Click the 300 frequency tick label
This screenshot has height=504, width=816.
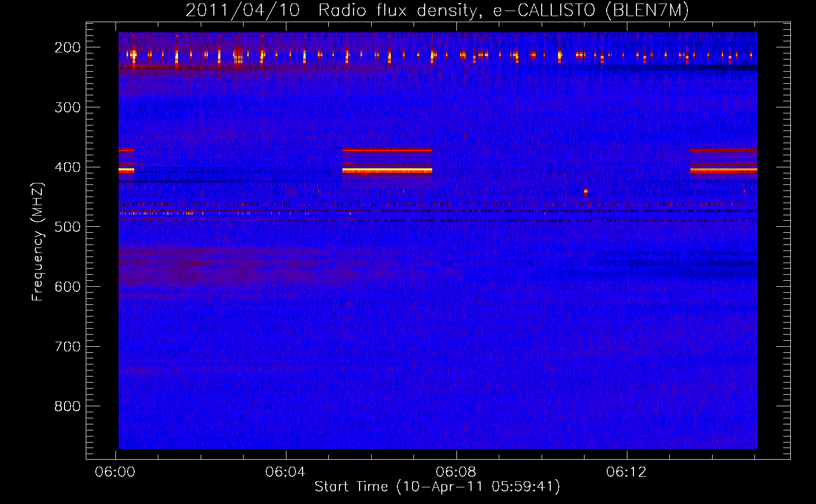point(67,107)
